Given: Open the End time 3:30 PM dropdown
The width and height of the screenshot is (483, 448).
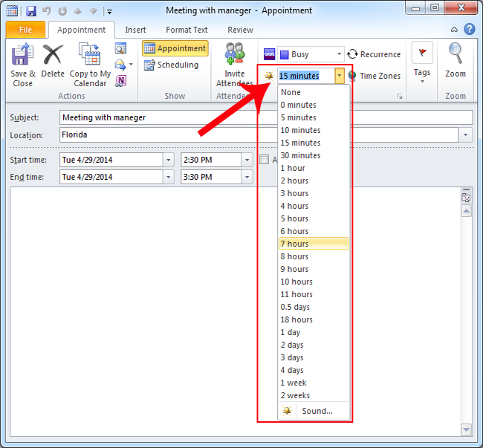Looking at the screenshot, I should point(247,177).
